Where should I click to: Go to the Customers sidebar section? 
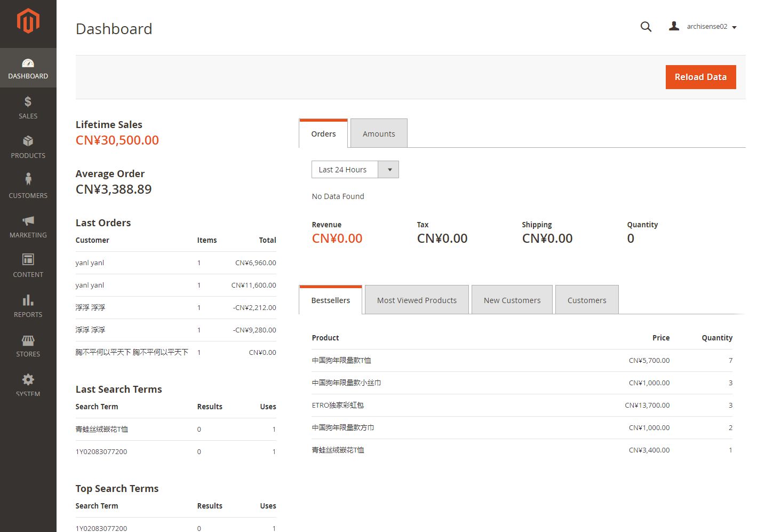pyautogui.click(x=28, y=186)
